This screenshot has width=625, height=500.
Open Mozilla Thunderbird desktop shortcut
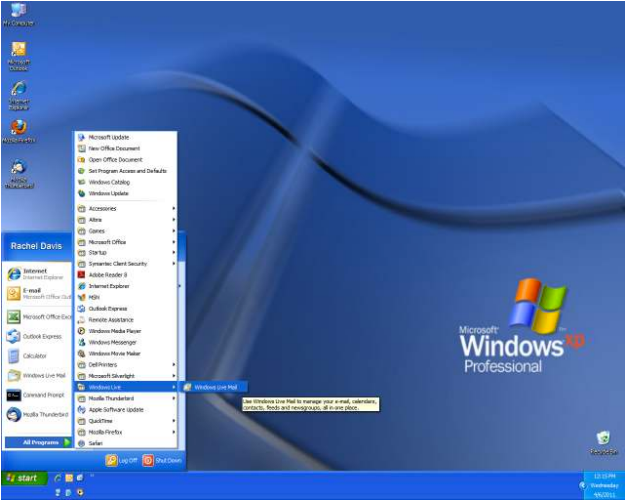pyautogui.click(x=19, y=174)
